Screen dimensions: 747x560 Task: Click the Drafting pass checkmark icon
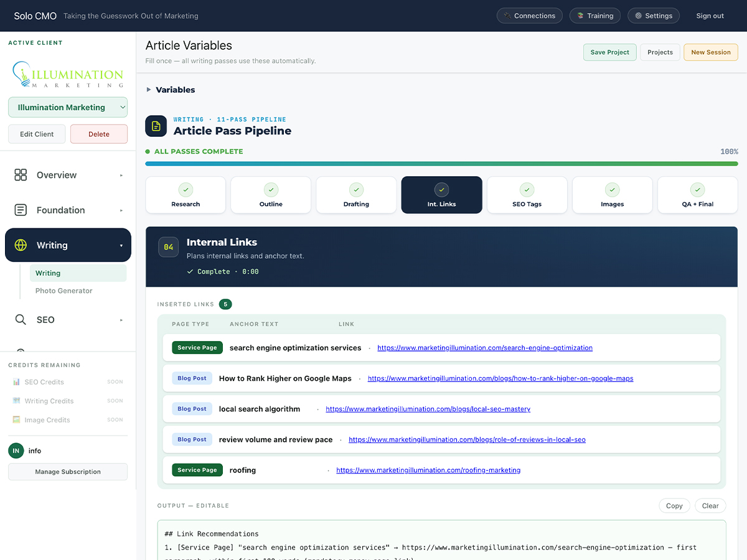tap(356, 190)
